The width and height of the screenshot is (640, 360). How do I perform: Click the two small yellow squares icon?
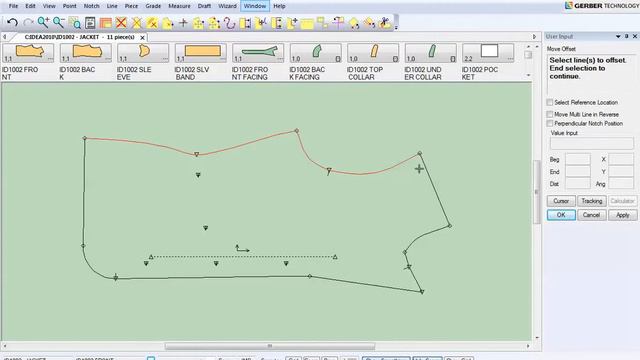(x=322, y=23)
